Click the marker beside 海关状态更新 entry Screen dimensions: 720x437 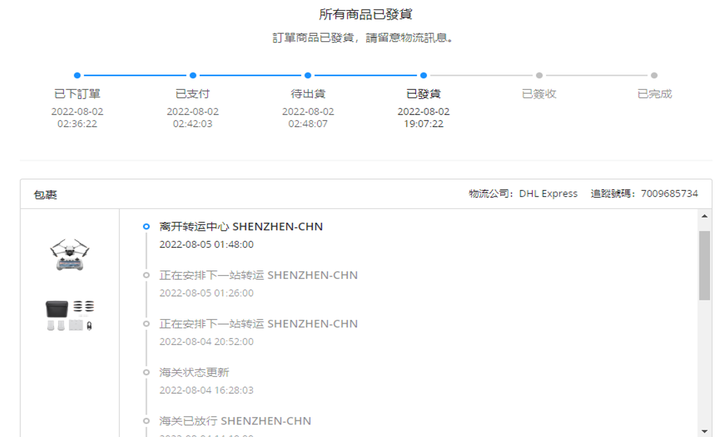pyautogui.click(x=146, y=372)
